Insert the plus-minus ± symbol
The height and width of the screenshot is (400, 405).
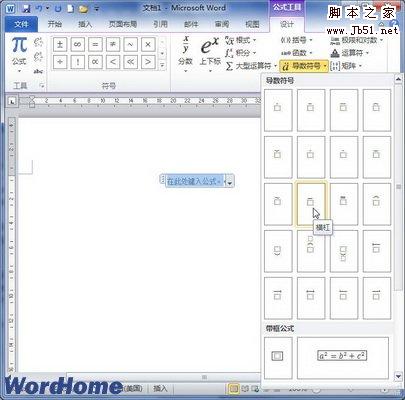(x=60, y=45)
